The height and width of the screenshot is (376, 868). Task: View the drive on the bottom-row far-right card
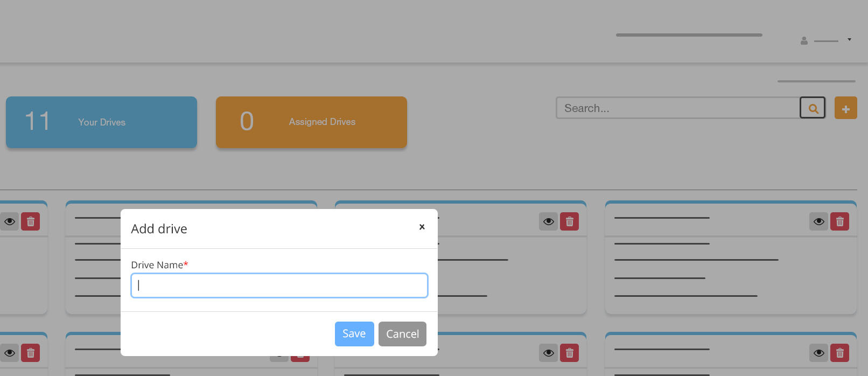[818, 353]
